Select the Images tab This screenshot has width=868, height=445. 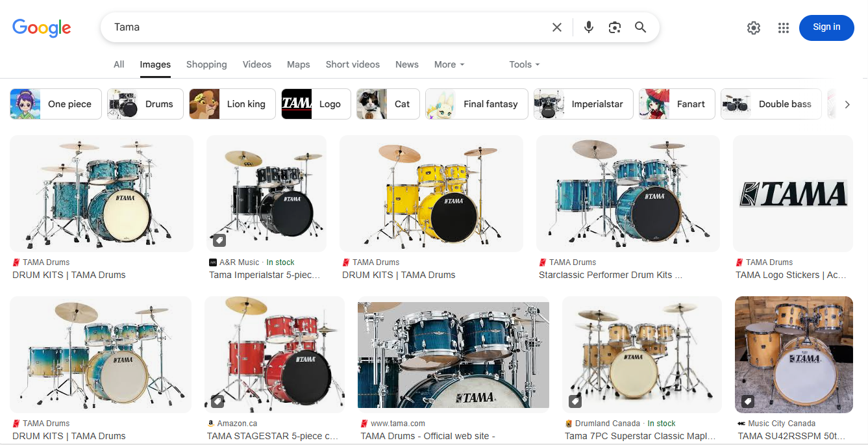(x=155, y=64)
